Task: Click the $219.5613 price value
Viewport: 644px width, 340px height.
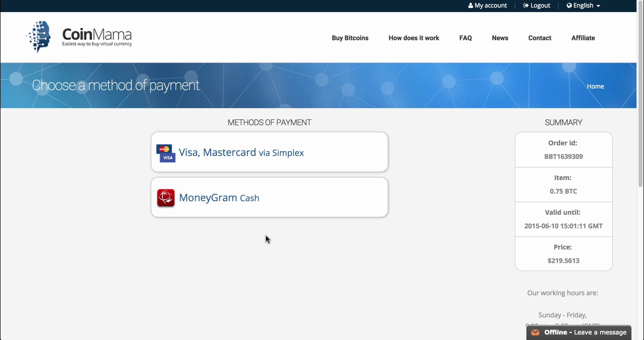Action: point(563,261)
